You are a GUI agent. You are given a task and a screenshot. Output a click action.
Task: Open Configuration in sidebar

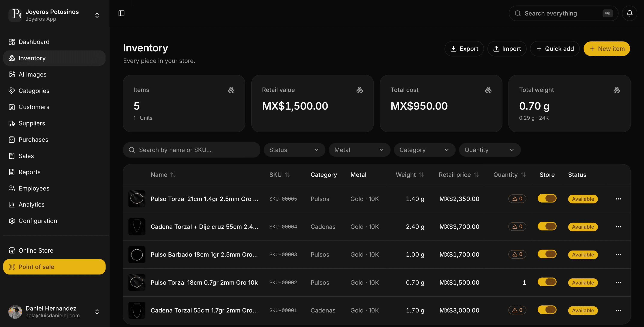pos(54,221)
